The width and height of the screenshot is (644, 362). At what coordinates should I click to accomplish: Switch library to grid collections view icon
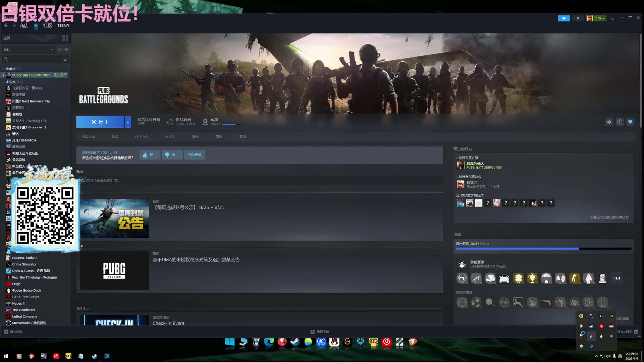tap(65, 38)
